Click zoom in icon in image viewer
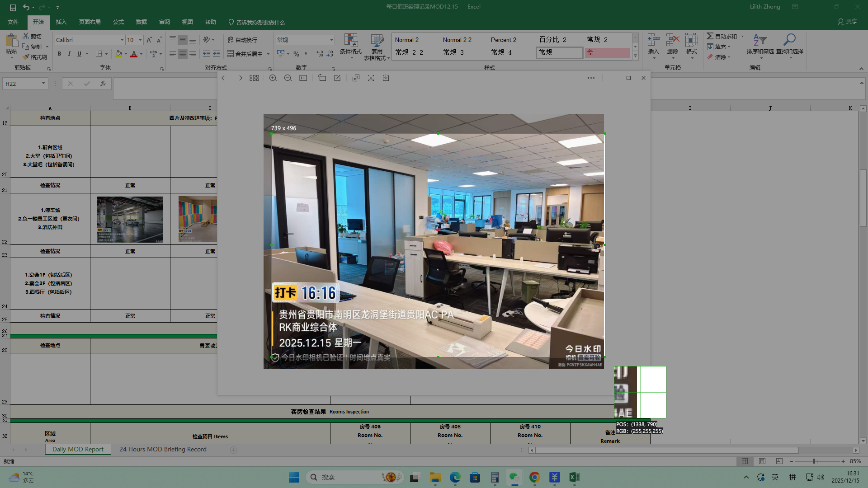The image size is (868, 488). 273,78
